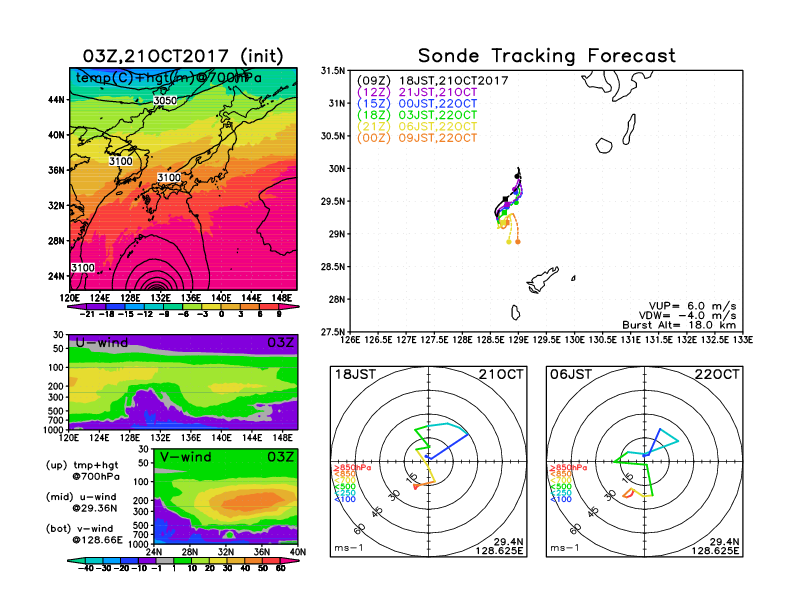Screen dimensions: 792x612
Task: Click the '06JST' hodograph time label
Action: coord(571,375)
